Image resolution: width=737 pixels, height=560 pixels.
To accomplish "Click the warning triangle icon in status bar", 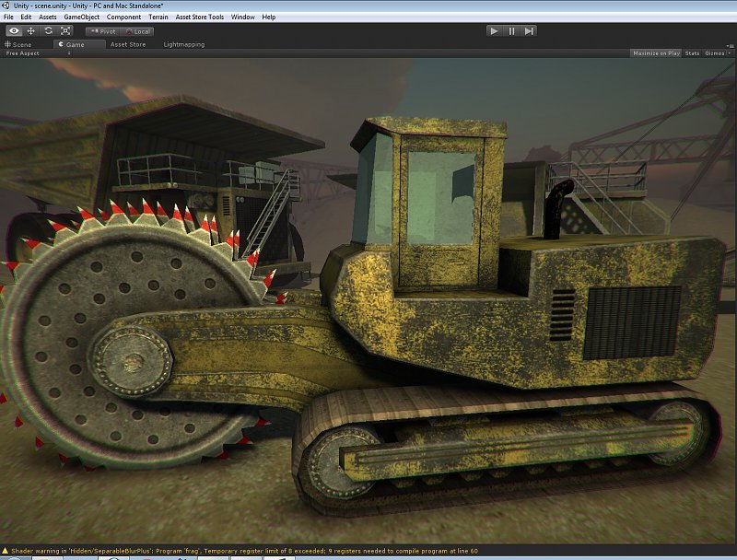I will (x=6, y=551).
